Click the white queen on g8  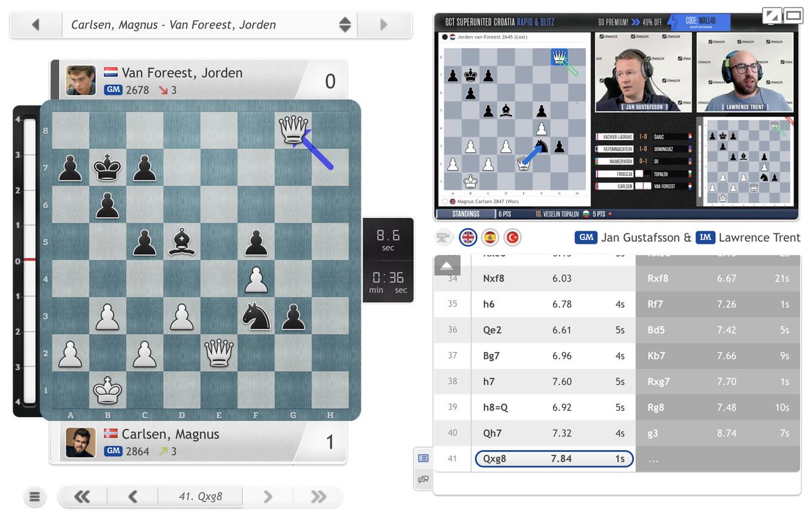(293, 130)
